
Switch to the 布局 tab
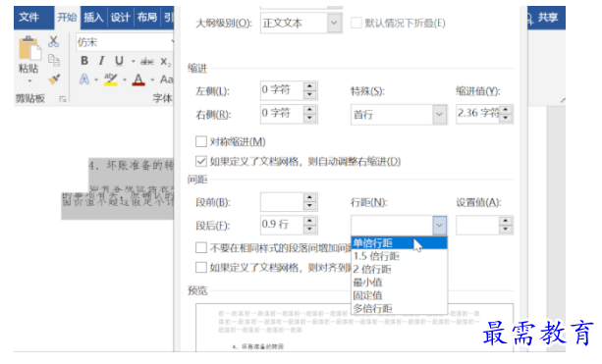(x=147, y=18)
